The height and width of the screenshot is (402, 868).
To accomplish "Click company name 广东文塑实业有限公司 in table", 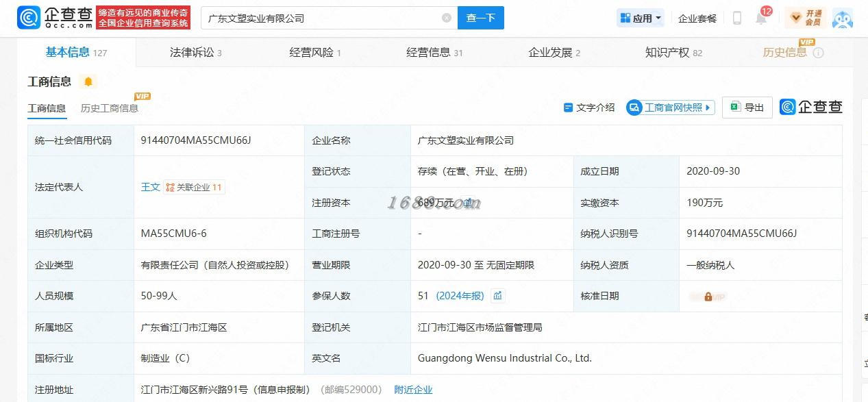I will 466,140.
